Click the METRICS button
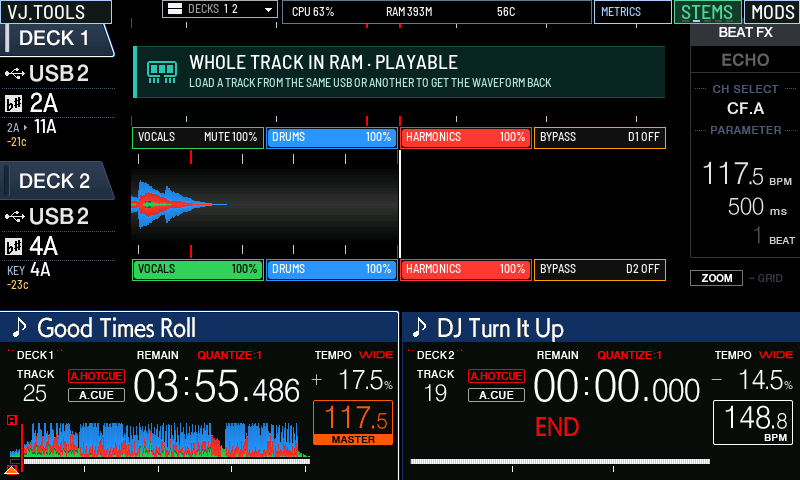 click(633, 12)
